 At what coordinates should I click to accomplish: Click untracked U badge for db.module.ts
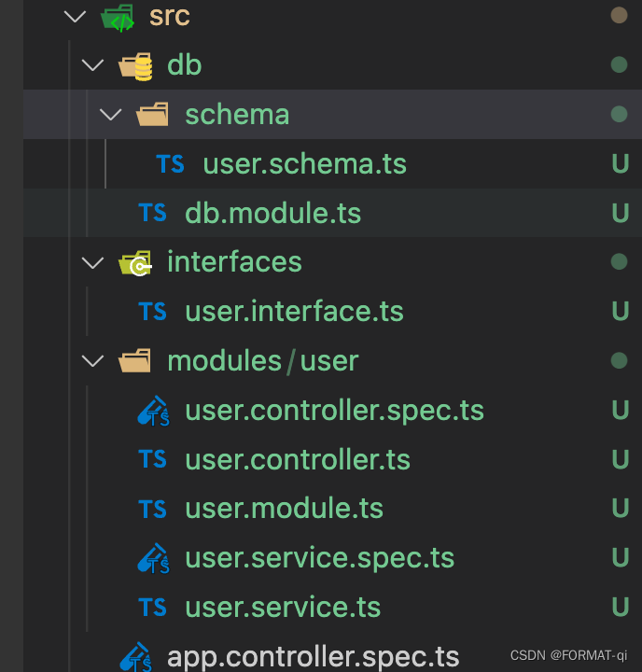click(621, 213)
